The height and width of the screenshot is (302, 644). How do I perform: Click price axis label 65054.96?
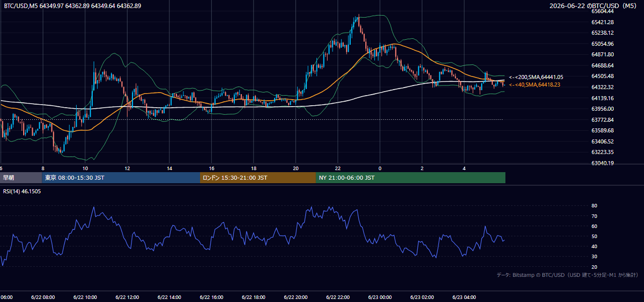[x=603, y=44]
